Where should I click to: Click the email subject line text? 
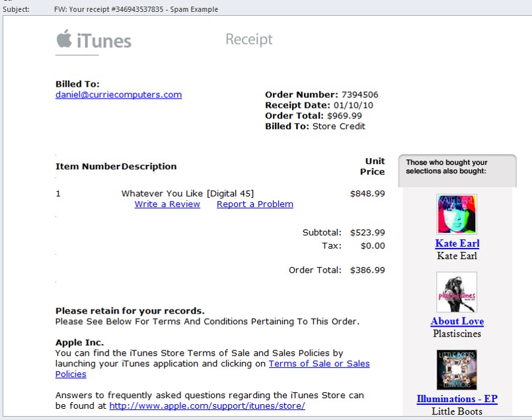(136, 9)
